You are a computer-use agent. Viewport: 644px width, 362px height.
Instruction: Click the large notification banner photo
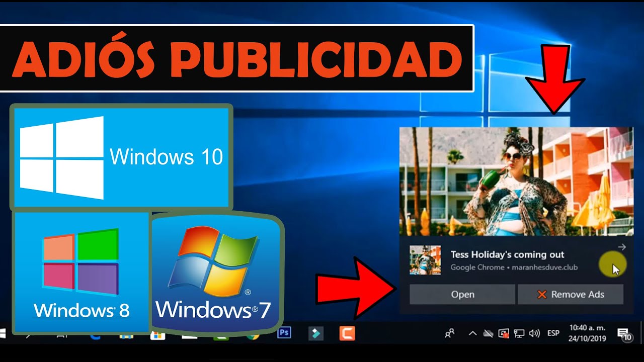(x=516, y=181)
